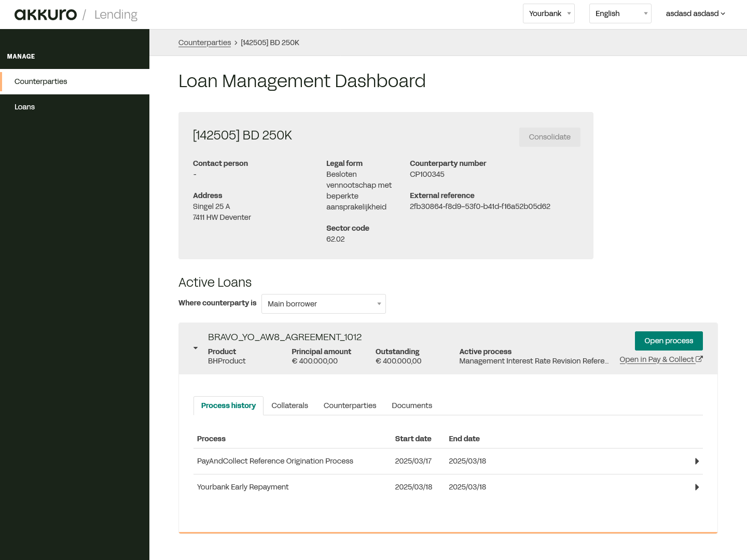The height and width of the screenshot is (560, 747).
Task: Click the external link icon beside Pay & Collect
Action: click(699, 359)
